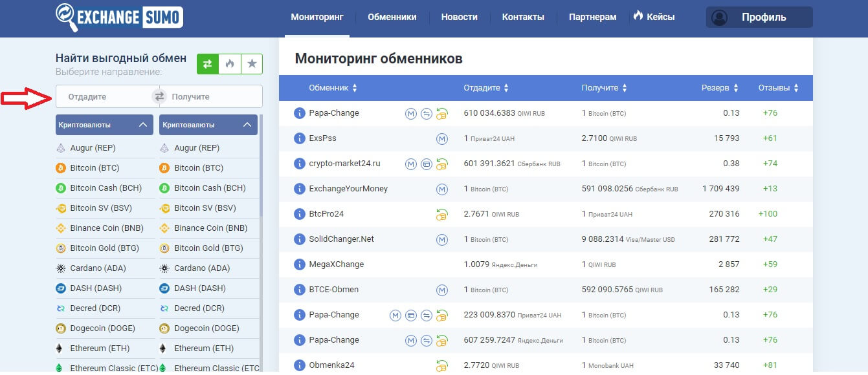Click the +81 reviews value for Obmenka24
The width and height of the screenshot is (868, 375).
point(770,365)
